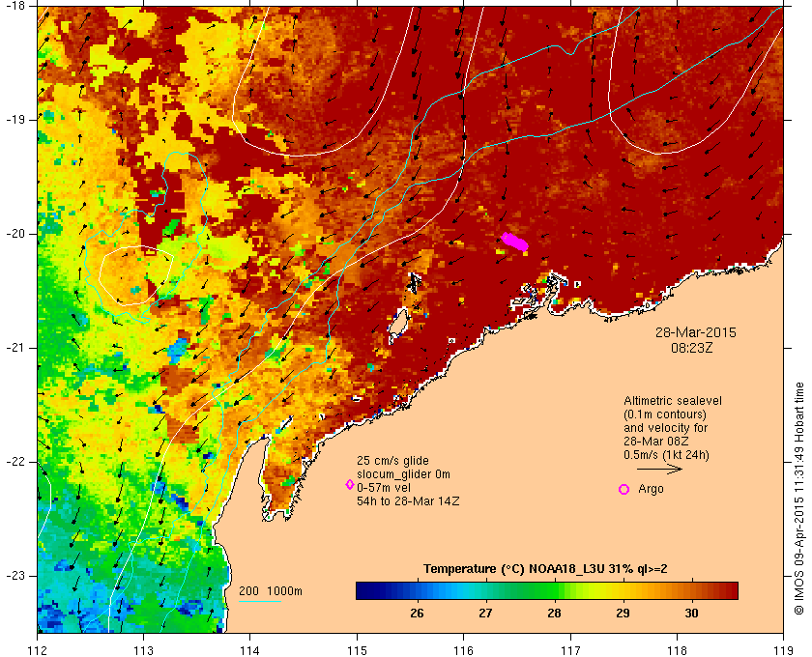Click longitude axis label '118'
812x657 pixels.
[x=677, y=650]
